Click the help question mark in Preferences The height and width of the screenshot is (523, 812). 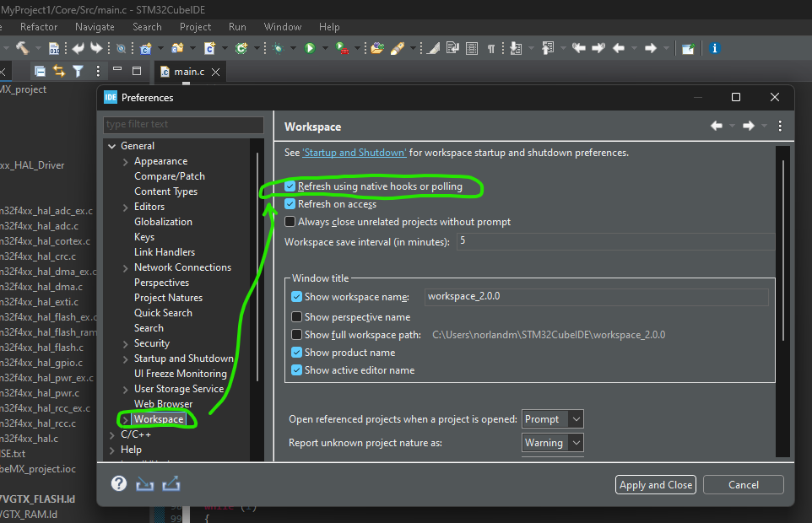118,483
